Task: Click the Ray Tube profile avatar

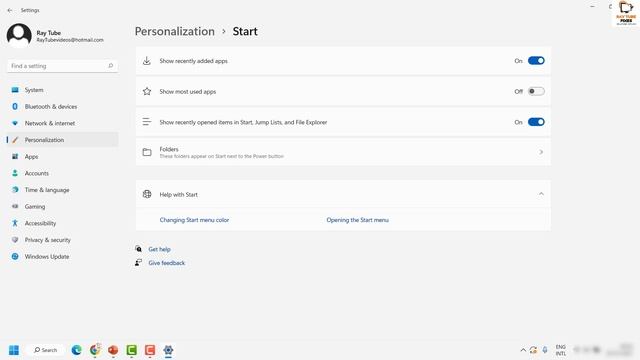Action: click(x=19, y=36)
